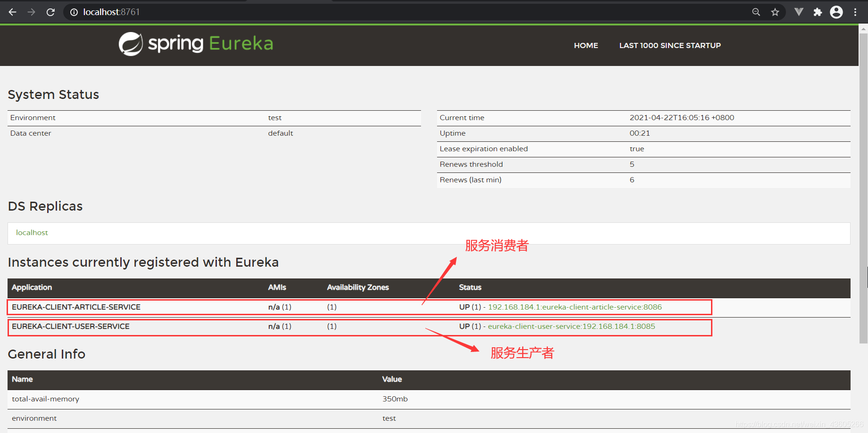Open the extensions puzzle icon

tap(818, 12)
